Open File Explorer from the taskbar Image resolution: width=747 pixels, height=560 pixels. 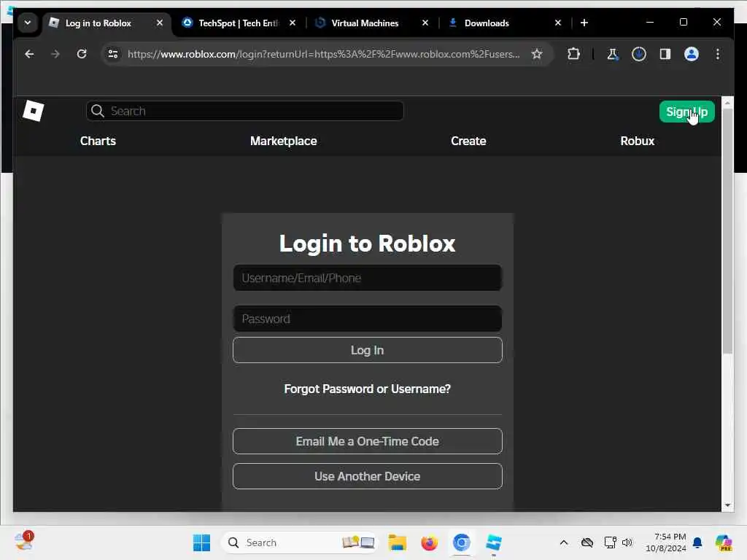tap(397, 542)
